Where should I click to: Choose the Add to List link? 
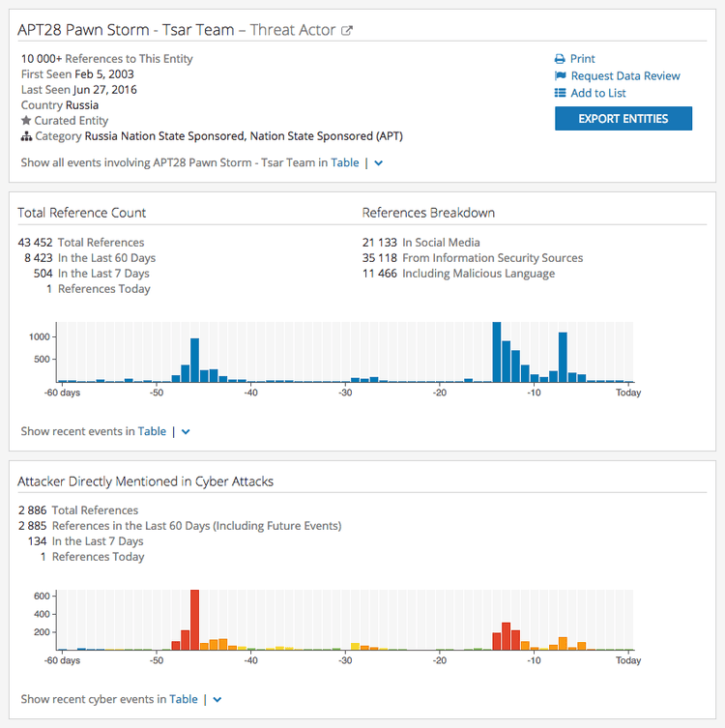tap(598, 94)
